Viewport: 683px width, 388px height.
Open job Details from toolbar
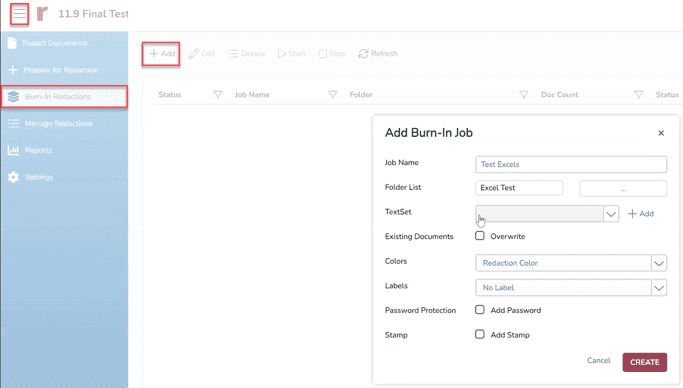[x=247, y=54]
